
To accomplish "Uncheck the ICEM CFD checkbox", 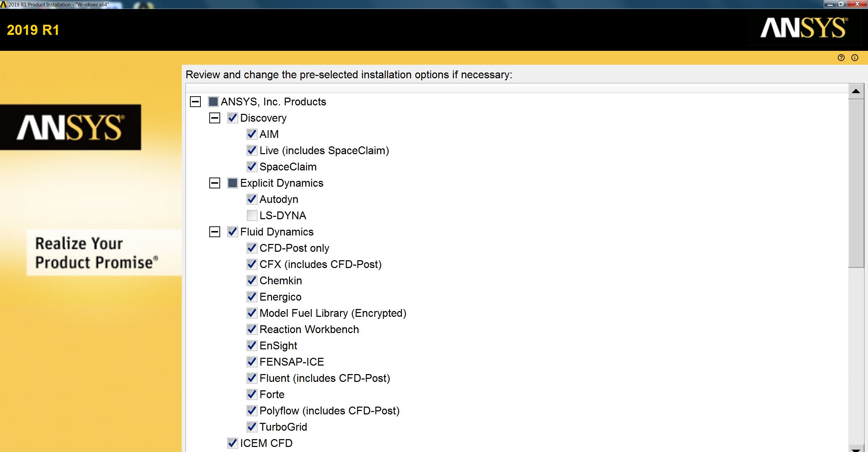I will [232, 443].
